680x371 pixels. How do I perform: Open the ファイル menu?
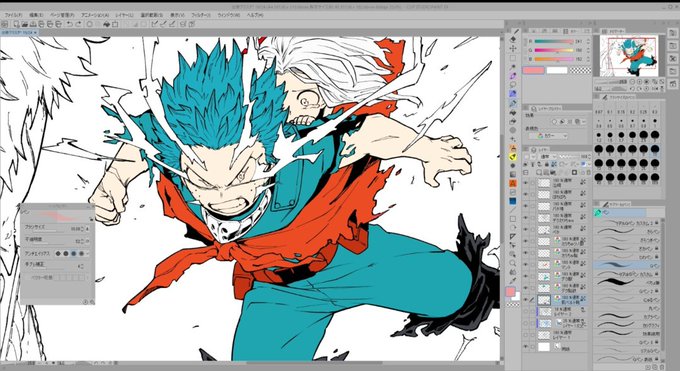tap(13, 15)
